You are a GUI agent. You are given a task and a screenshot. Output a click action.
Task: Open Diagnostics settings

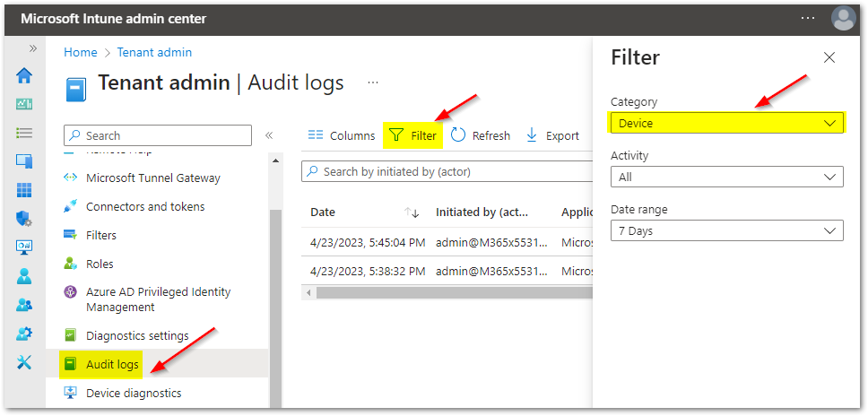pos(137,336)
